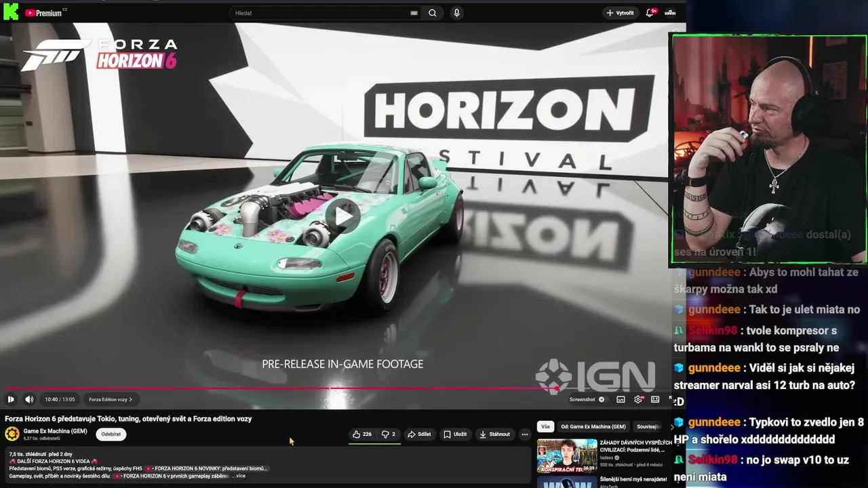The image size is (868, 488).
Task: Click the green Kick logo icon
Action: (x=10, y=11)
